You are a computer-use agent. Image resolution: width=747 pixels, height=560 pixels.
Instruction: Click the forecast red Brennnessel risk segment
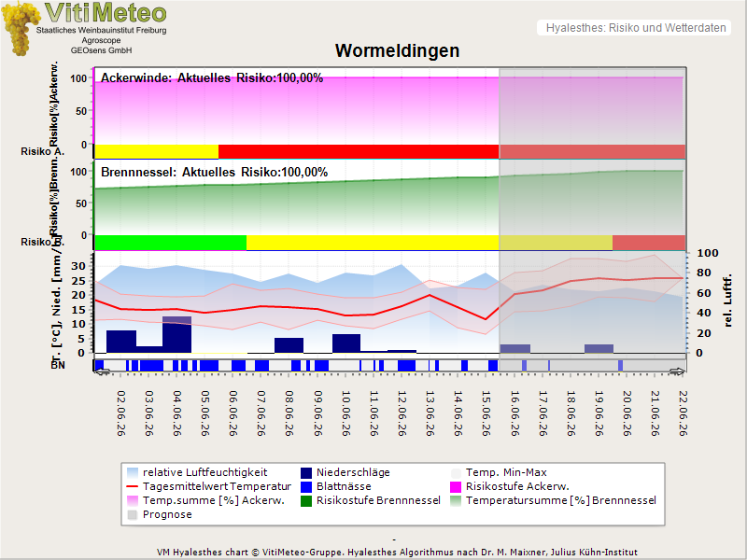point(649,243)
